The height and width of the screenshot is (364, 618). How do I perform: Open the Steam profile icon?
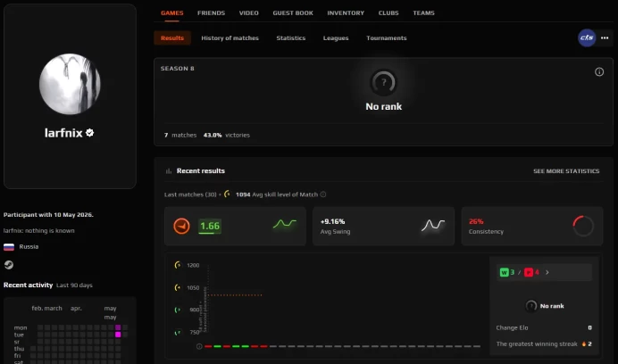point(9,265)
